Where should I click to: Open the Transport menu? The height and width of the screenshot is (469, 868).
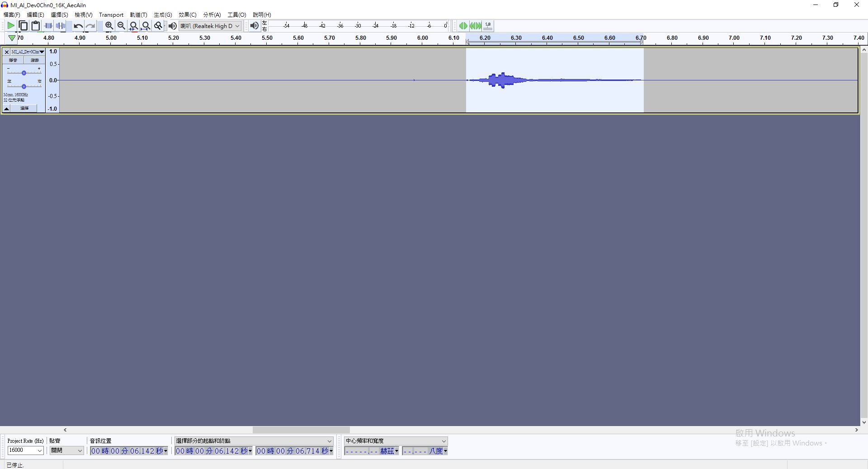point(111,15)
